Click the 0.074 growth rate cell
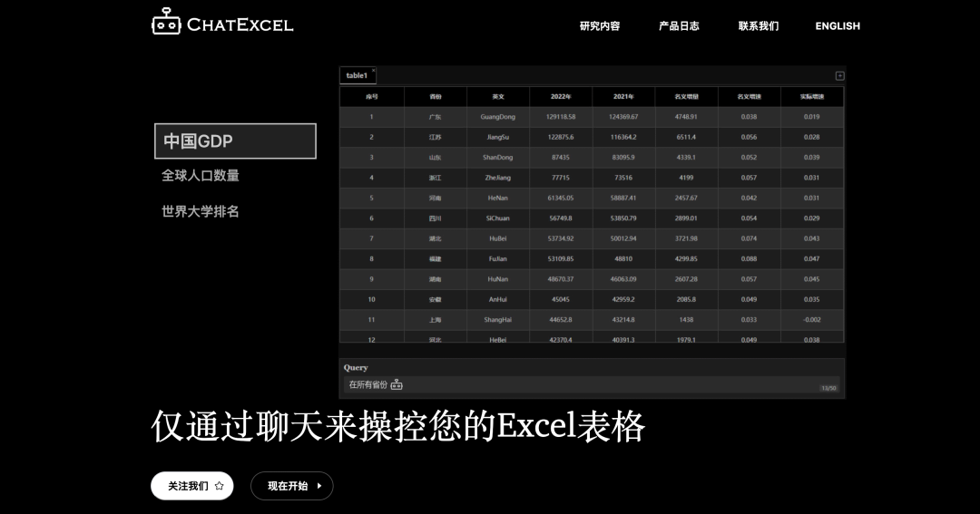 [750, 238]
